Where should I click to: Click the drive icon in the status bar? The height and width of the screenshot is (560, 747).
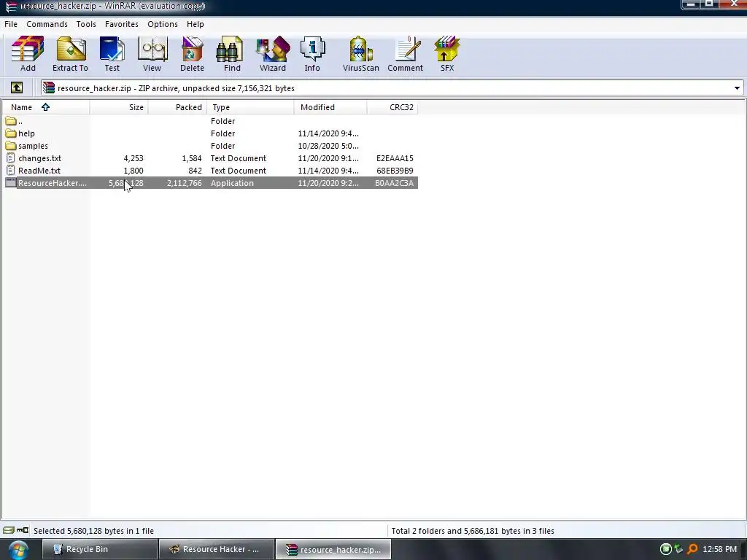9,531
